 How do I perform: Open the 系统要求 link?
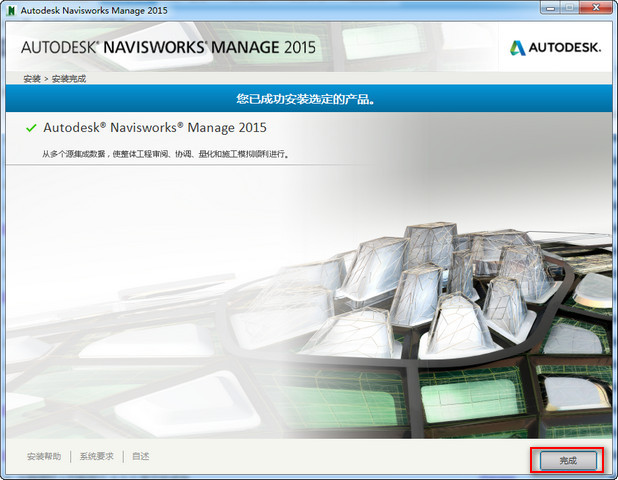[x=97, y=456]
